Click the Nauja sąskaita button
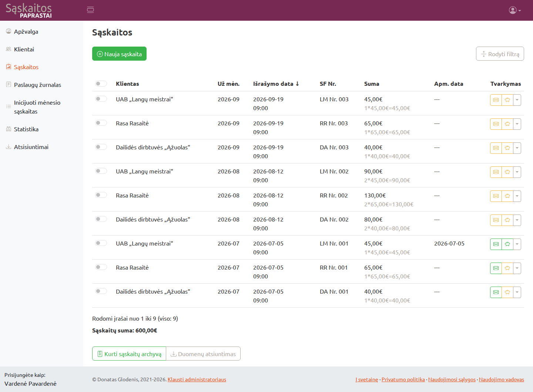The height and width of the screenshot is (392, 533). (119, 54)
